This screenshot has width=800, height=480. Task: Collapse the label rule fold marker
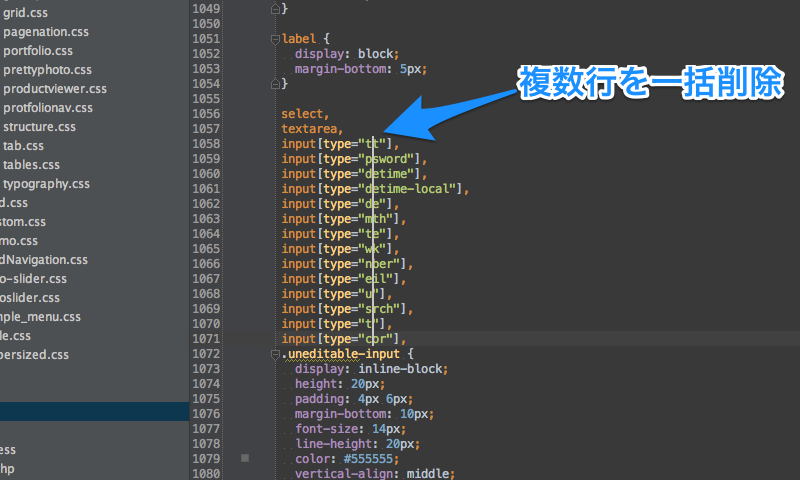(x=275, y=39)
